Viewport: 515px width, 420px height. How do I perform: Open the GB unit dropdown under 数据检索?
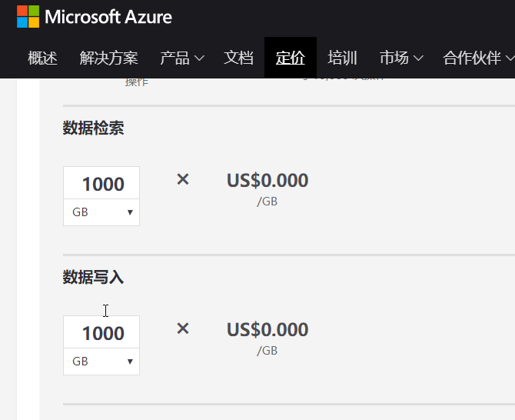click(x=101, y=212)
